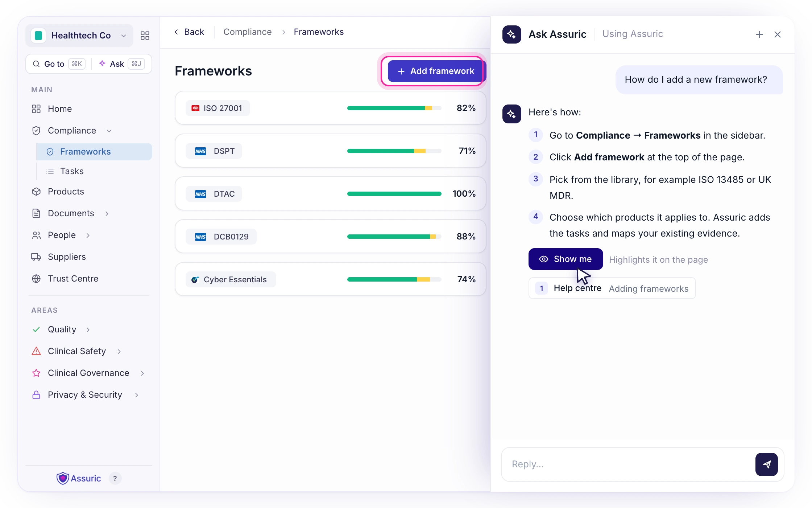Close the Ask Assuric panel
Image resolution: width=812 pixels, height=508 pixels.
point(778,34)
